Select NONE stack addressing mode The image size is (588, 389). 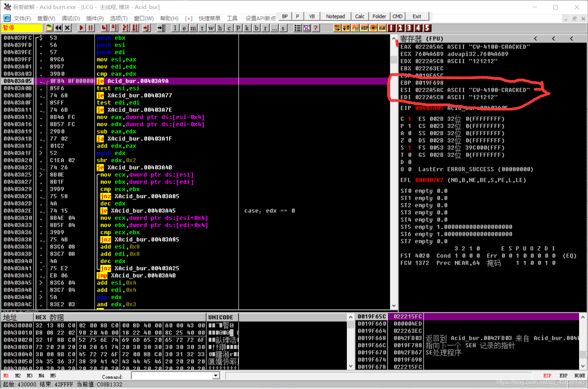pos(580,376)
